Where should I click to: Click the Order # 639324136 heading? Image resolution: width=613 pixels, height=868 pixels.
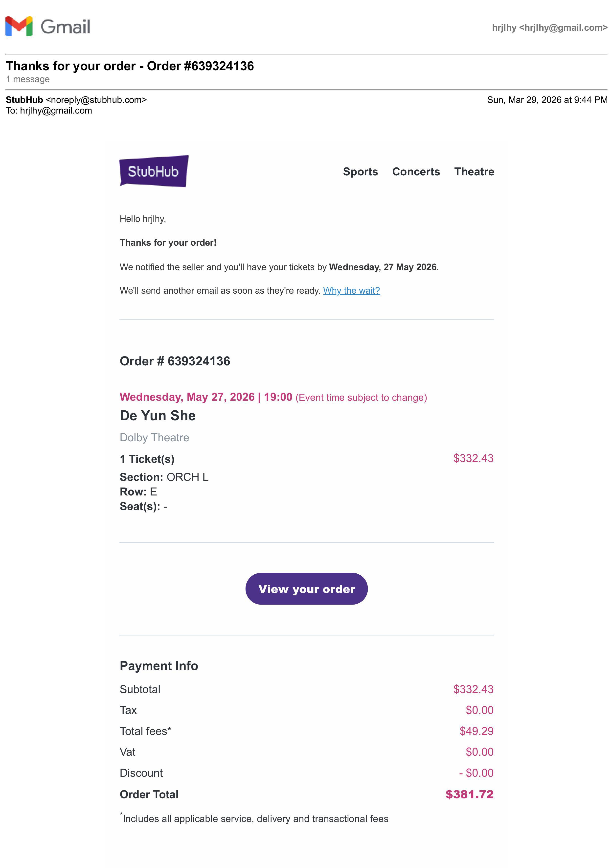click(x=175, y=361)
